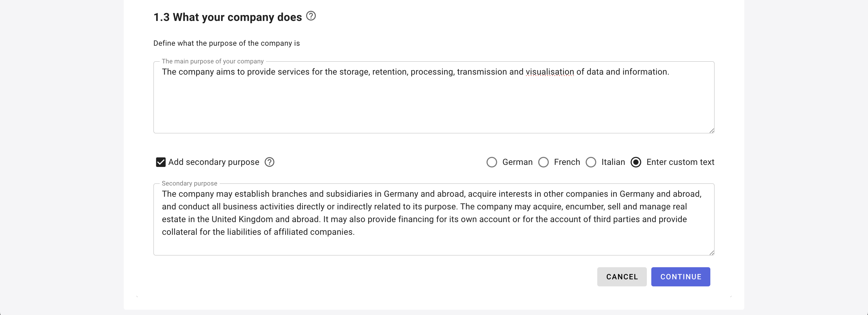Click the "The main purpose of your company" label
Viewport: 868px width, 315px height.
tap(212, 61)
